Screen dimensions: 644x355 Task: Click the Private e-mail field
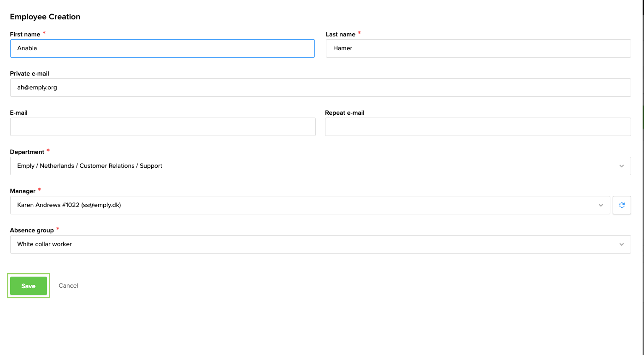tap(320, 87)
